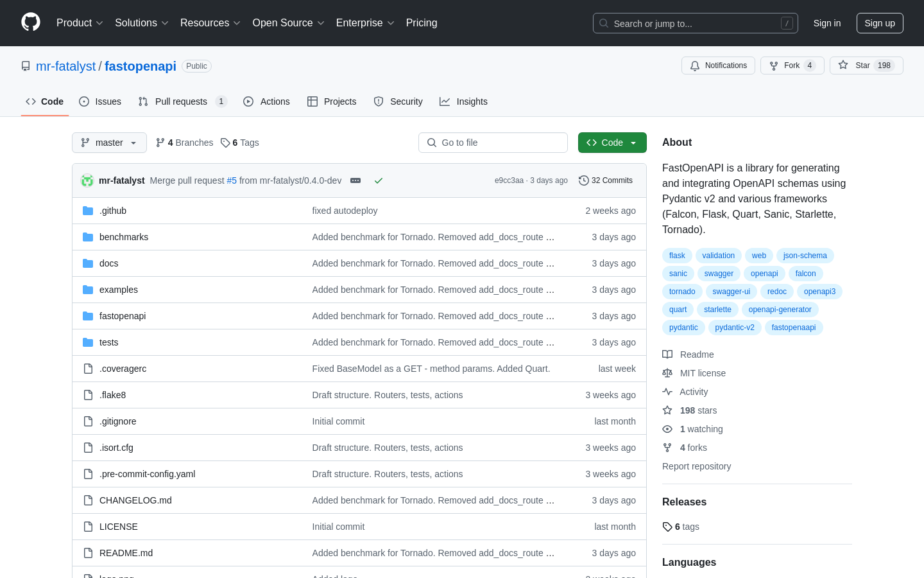This screenshot has height=578, width=924.
Task: Open the CHANGELOG.md file
Action: (135, 500)
